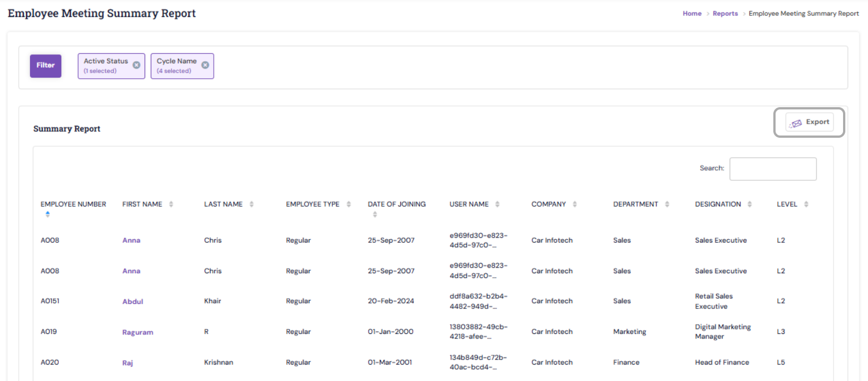868x381 pixels.
Task: Go to the Home breadcrumb
Action: [x=692, y=14]
